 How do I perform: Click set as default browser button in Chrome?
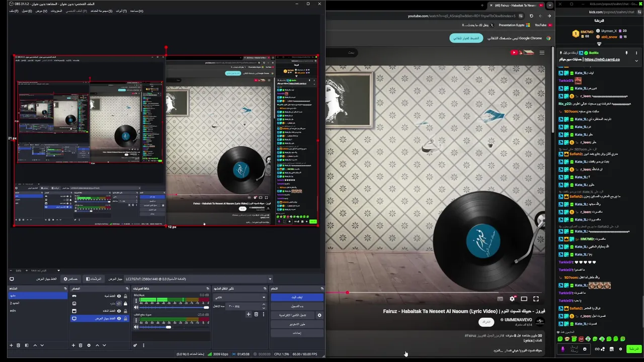pyautogui.click(x=466, y=38)
